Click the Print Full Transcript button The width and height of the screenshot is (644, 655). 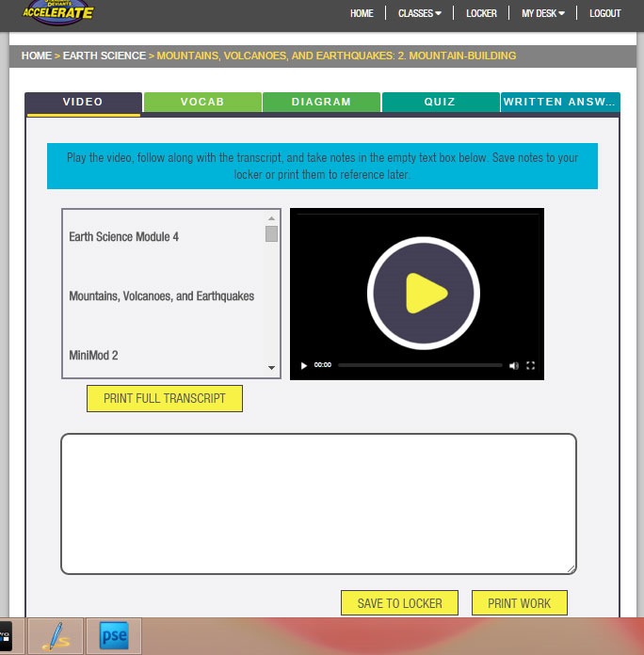[x=165, y=398]
